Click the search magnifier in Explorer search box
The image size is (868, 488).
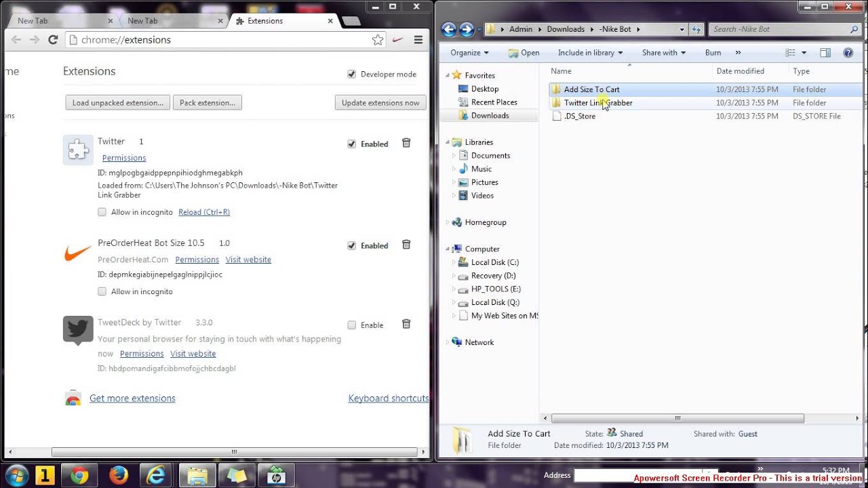[854, 29]
